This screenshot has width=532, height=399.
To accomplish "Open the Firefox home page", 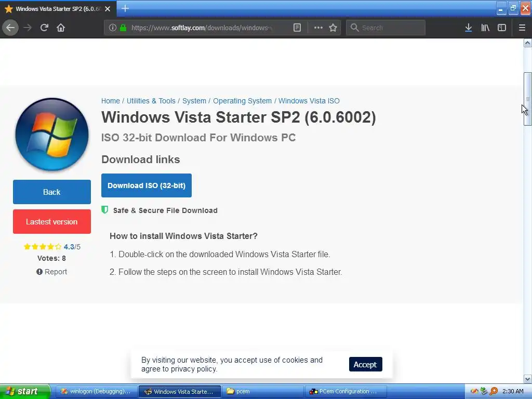I will tap(61, 28).
